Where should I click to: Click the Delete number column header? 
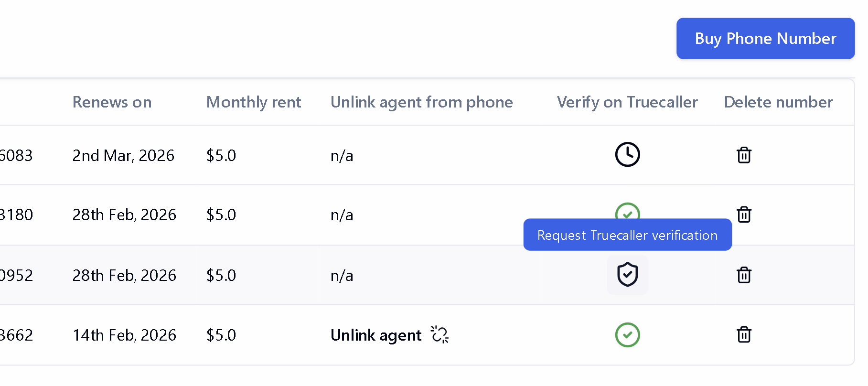(x=778, y=102)
